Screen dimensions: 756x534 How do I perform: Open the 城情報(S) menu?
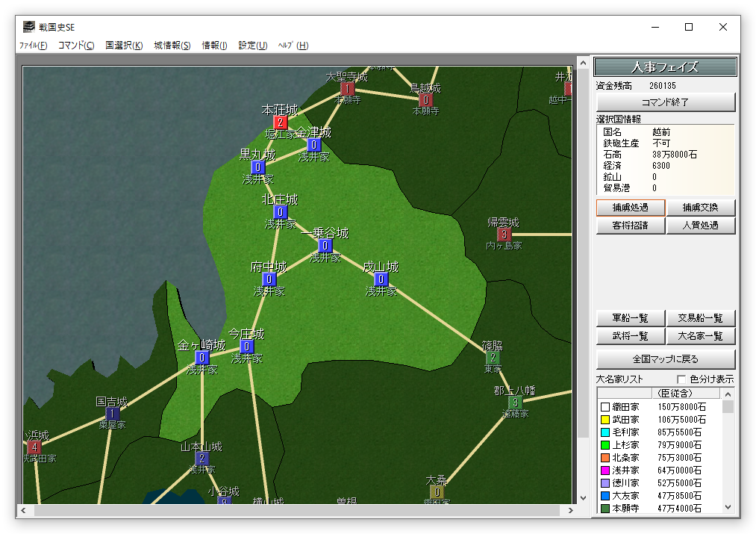coord(172,46)
